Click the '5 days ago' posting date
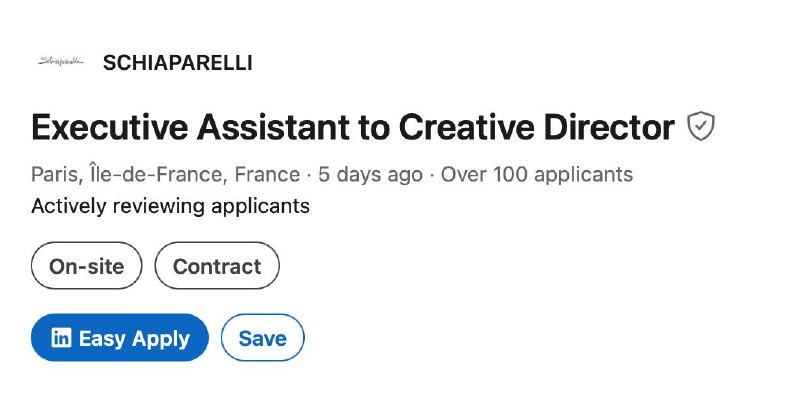The width and height of the screenshot is (800, 393). pos(370,175)
